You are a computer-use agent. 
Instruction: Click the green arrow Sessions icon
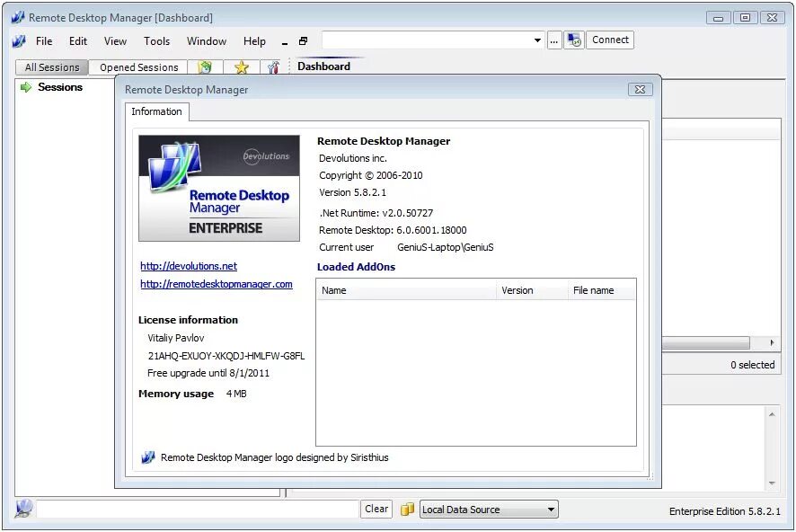[x=25, y=87]
